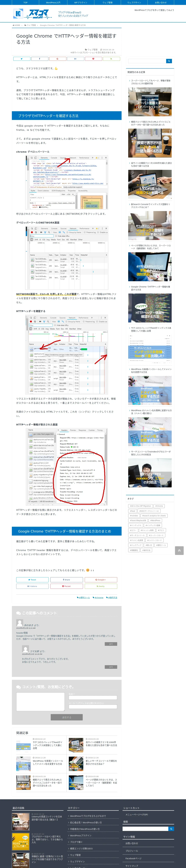Click sidebar tag #feed
The image size is (186, 868).
133,511
